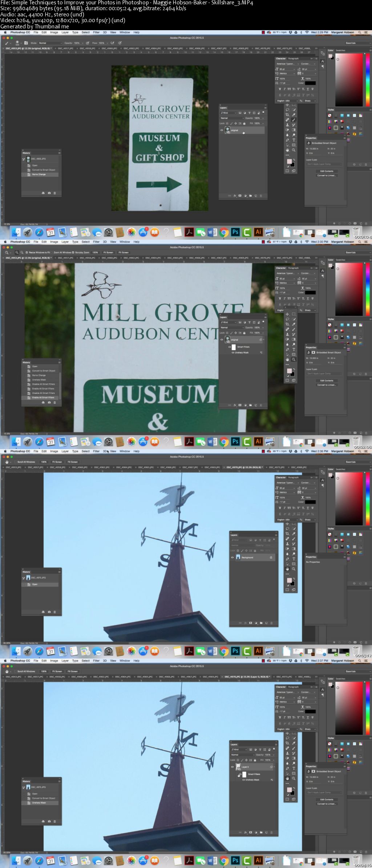In 00:01:04 frame, open Finder in the Dock
372x868 pixels.
[16, 232]
